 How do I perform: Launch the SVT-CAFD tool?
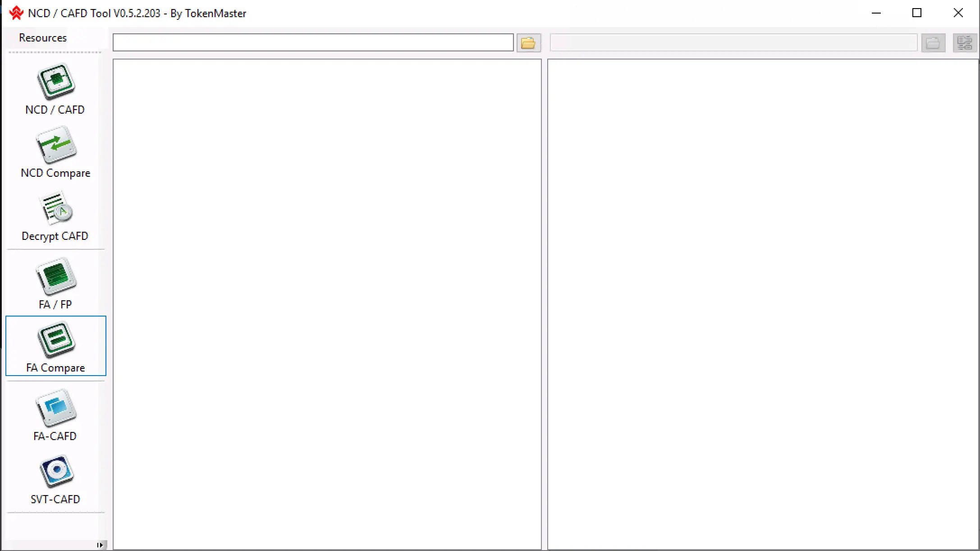coord(55,479)
